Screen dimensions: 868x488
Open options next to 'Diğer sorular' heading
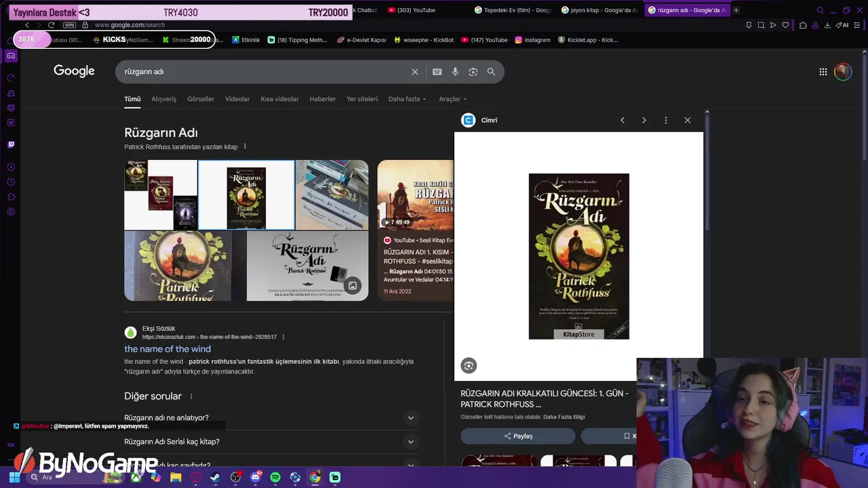tap(191, 396)
